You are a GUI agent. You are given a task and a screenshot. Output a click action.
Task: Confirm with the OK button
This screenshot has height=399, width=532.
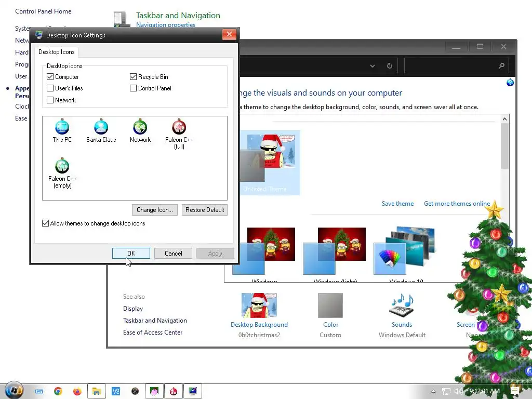pos(131,253)
